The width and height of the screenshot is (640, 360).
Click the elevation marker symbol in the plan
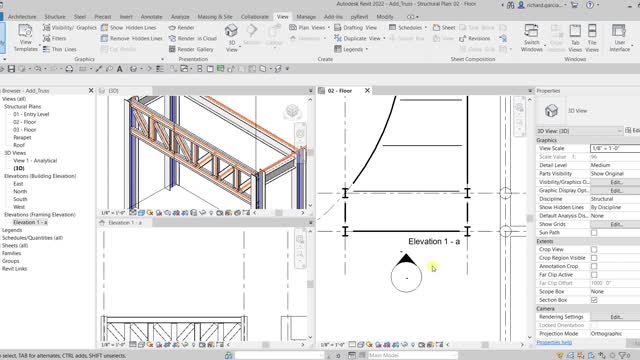pos(406,273)
